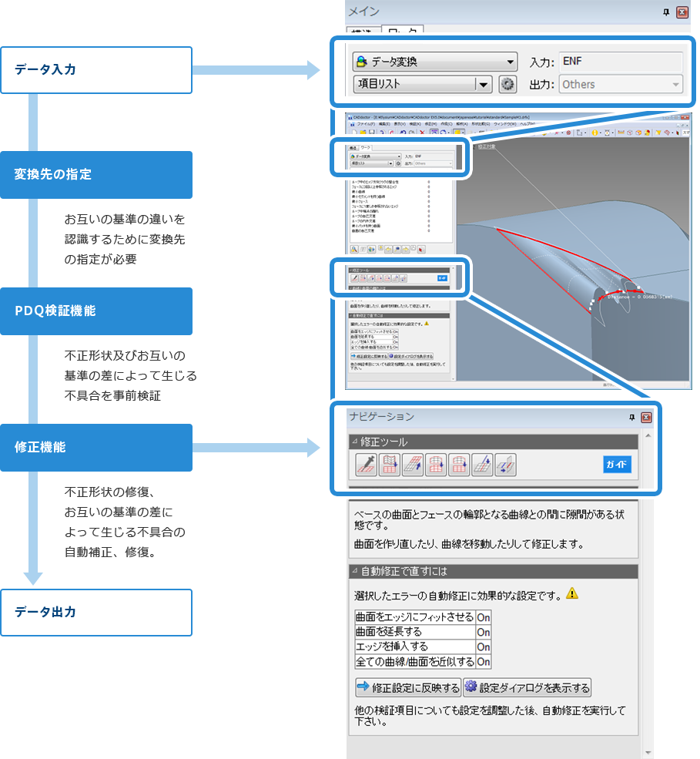Click the blue ガイド button

(616, 464)
